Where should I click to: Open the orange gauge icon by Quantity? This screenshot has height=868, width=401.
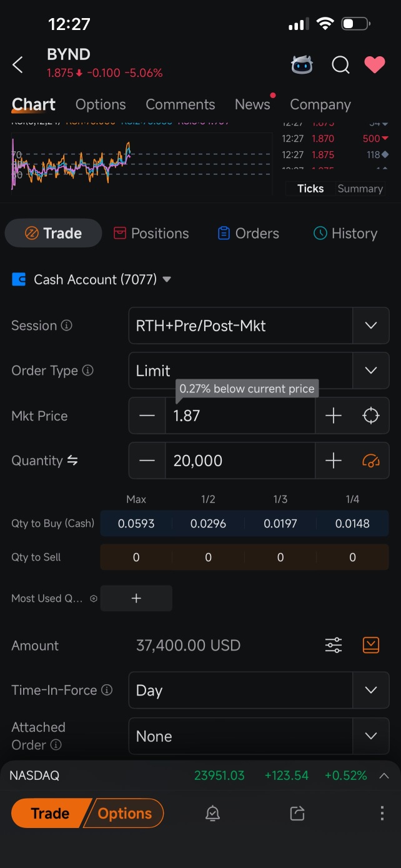[371, 461]
